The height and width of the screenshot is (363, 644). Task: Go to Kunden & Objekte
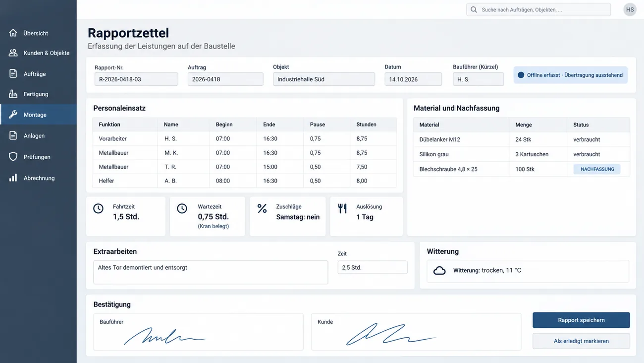tap(38, 53)
